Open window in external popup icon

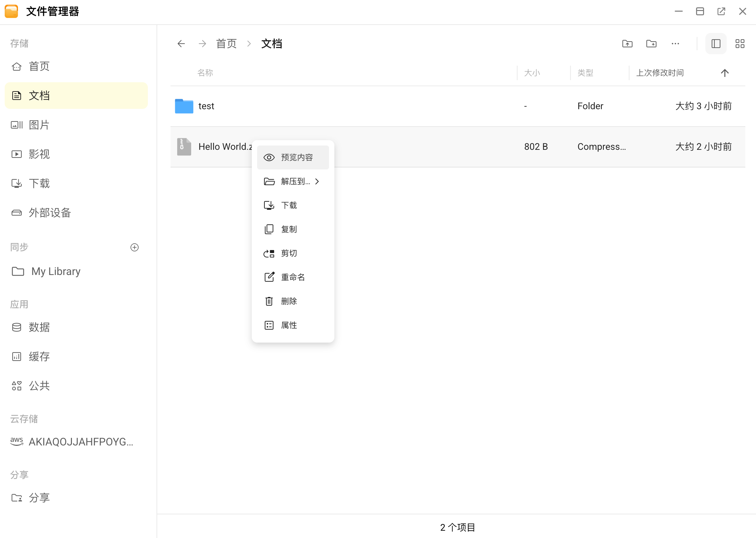721,11
